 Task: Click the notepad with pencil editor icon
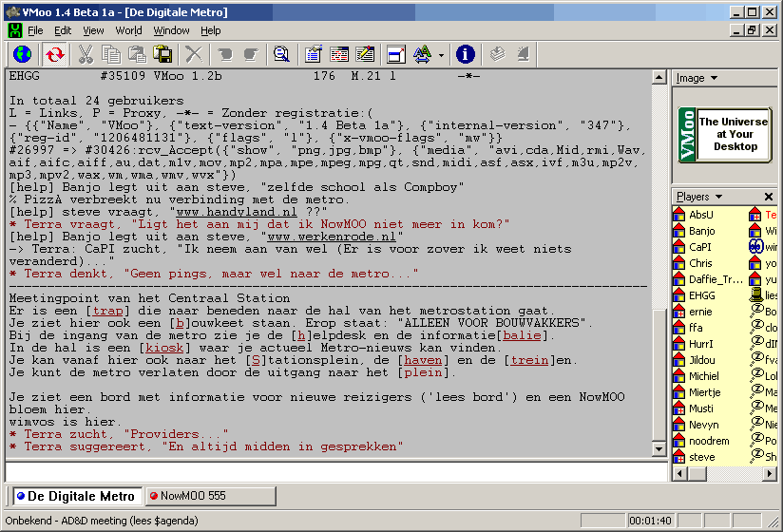[x=365, y=54]
